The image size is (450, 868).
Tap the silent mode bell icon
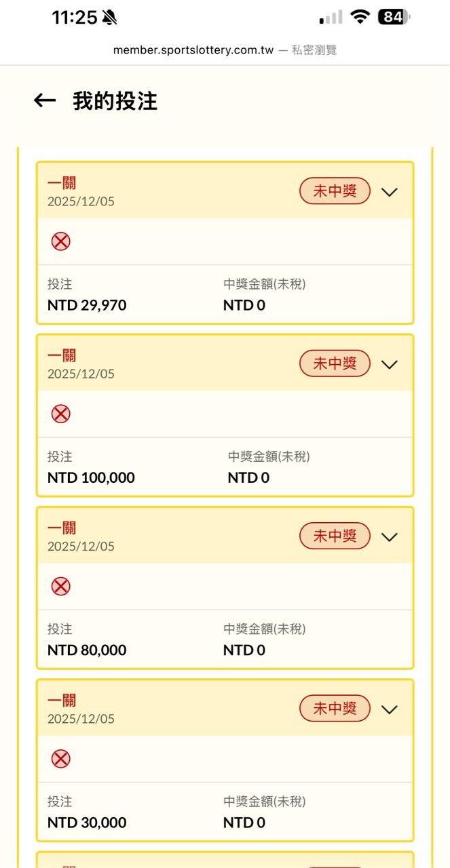coord(109,18)
